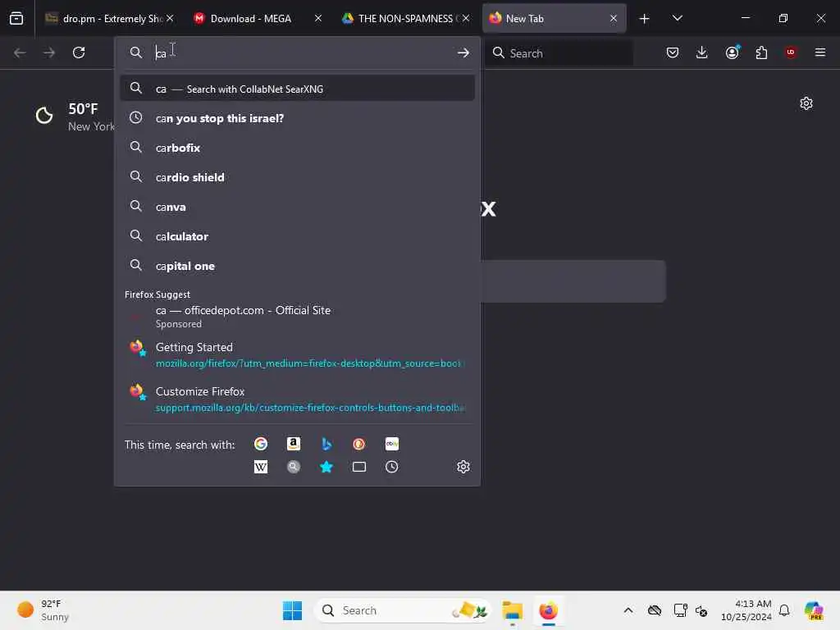Close the dro.pm tab
Screen dimensions: 840x630
coord(170,18)
